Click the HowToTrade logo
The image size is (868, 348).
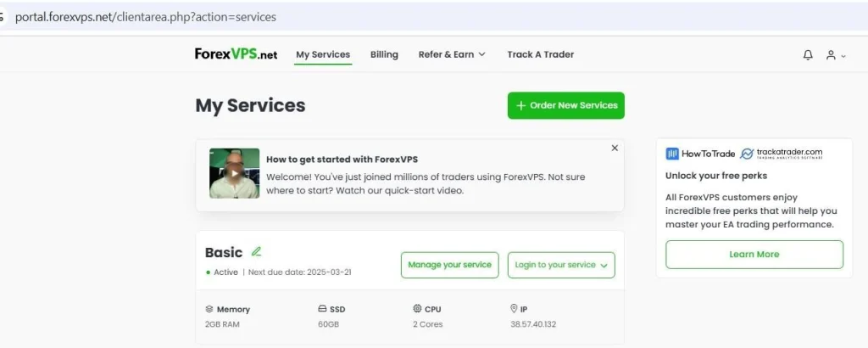tap(699, 154)
